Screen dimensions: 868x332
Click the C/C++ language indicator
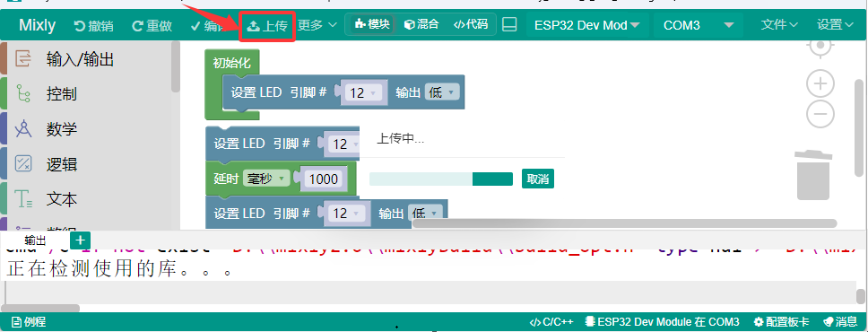pyautogui.click(x=551, y=322)
